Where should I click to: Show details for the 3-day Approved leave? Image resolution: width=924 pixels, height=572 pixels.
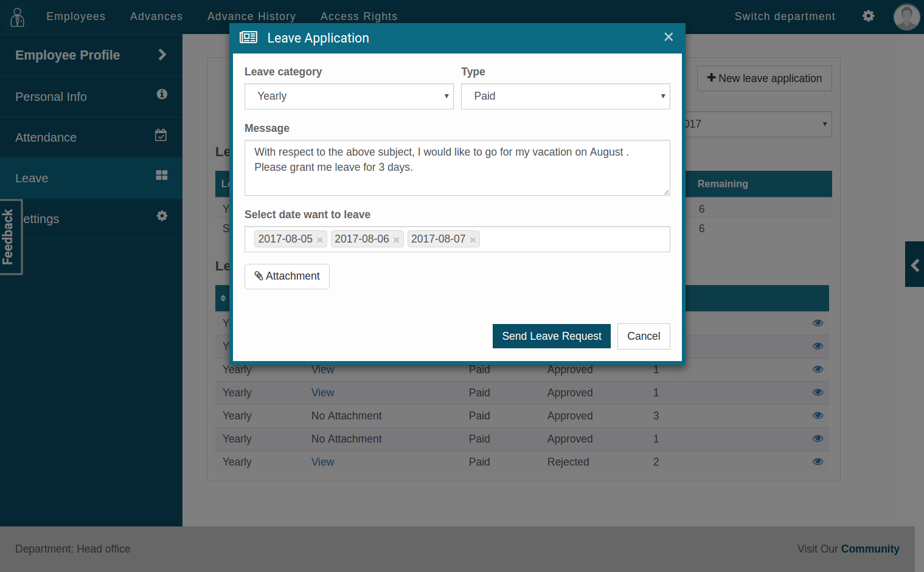pos(818,416)
